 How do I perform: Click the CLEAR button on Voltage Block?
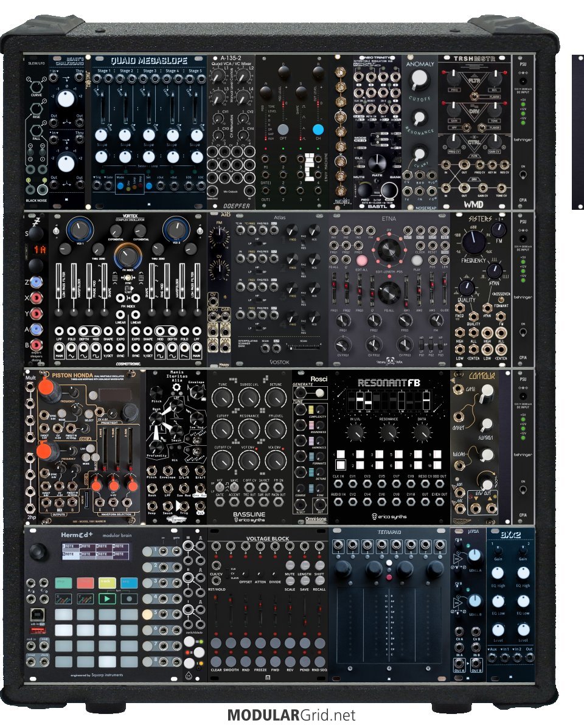(217, 661)
